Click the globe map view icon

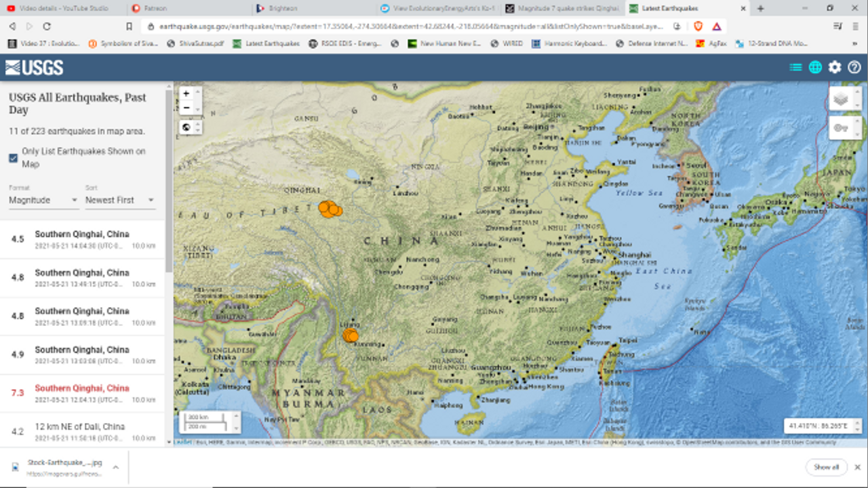[815, 67]
